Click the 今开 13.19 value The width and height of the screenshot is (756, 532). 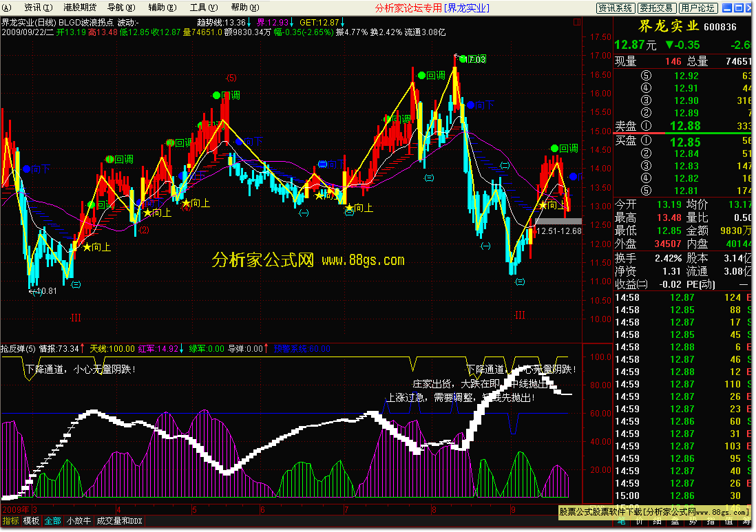(x=669, y=204)
